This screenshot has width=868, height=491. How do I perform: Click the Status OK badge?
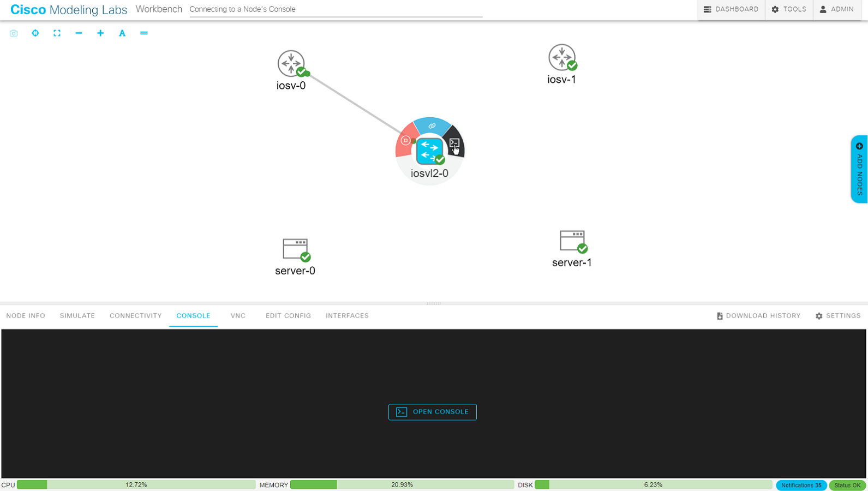(x=847, y=485)
